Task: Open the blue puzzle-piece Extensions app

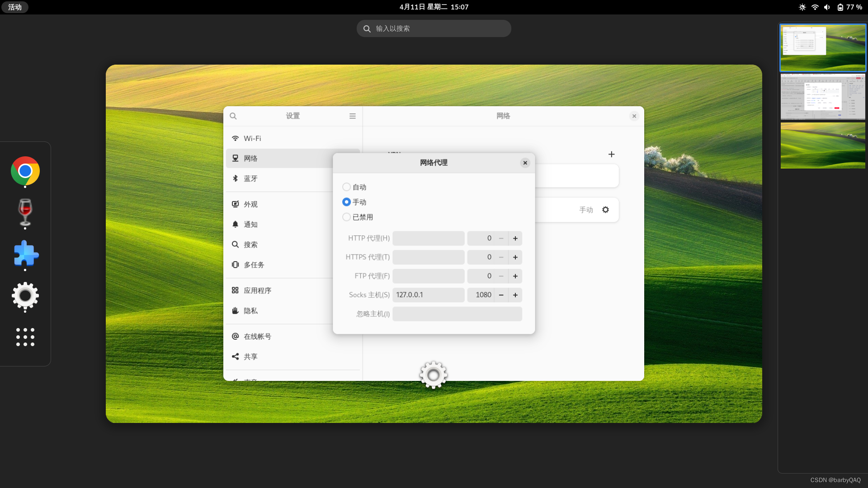Action: click(26, 253)
